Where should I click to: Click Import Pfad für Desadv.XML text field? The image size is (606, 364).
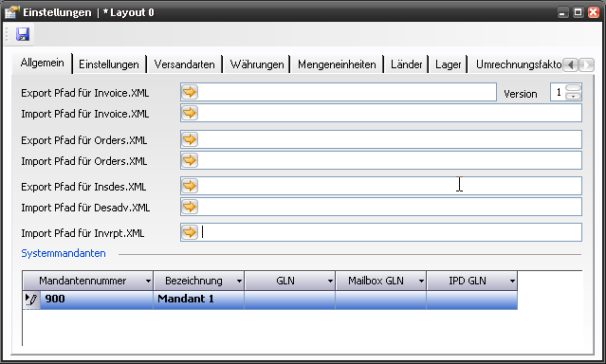(x=381, y=207)
